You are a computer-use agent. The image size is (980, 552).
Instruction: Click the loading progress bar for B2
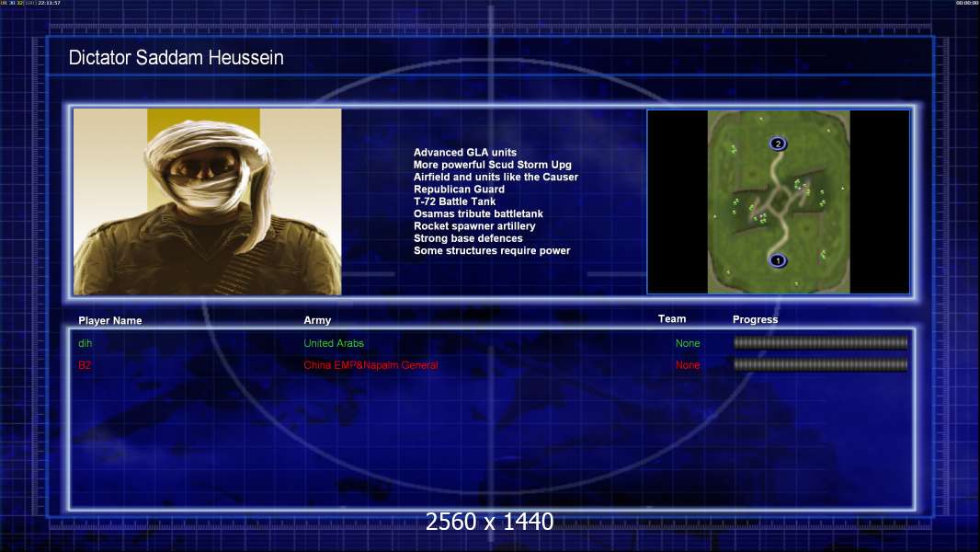pyautogui.click(x=820, y=365)
